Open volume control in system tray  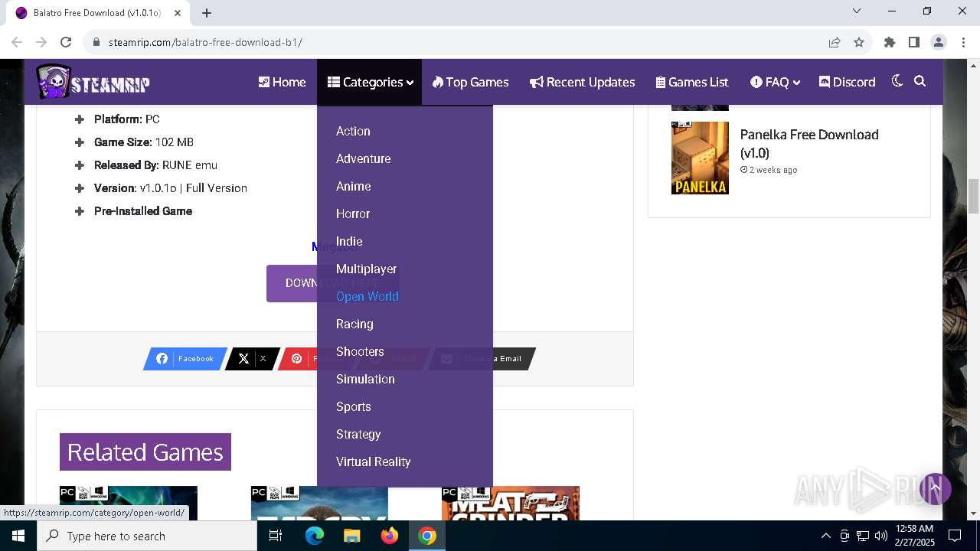tap(881, 536)
